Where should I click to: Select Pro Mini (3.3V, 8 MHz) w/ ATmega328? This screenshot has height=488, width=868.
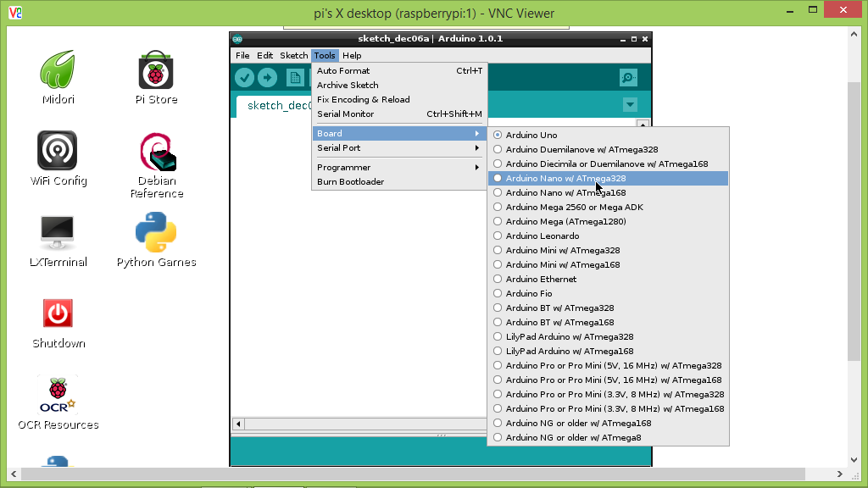(609, 394)
